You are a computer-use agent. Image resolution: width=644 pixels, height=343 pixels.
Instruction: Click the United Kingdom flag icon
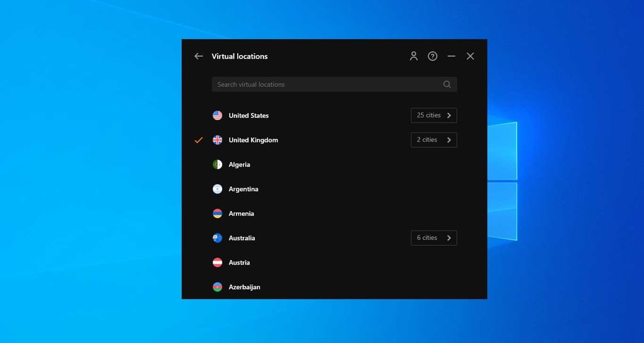(217, 140)
